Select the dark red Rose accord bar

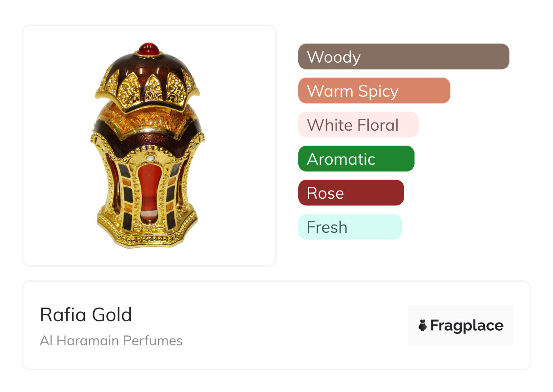point(351,193)
